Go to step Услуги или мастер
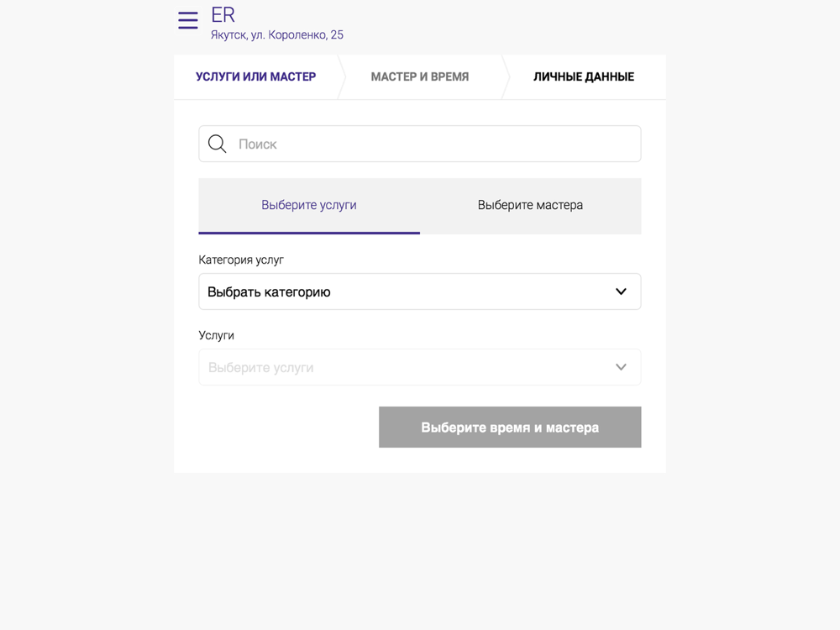The image size is (840, 630). click(x=255, y=76)
